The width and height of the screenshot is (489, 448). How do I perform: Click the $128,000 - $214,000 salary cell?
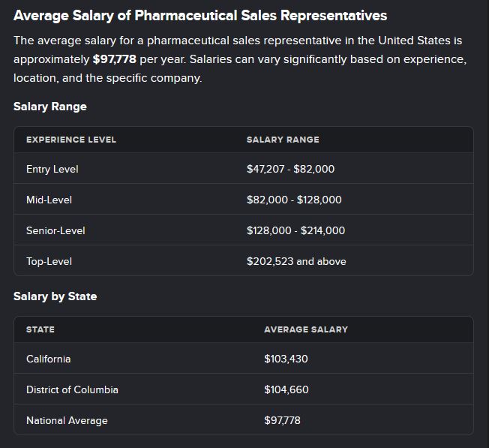[x=295, y=230]
